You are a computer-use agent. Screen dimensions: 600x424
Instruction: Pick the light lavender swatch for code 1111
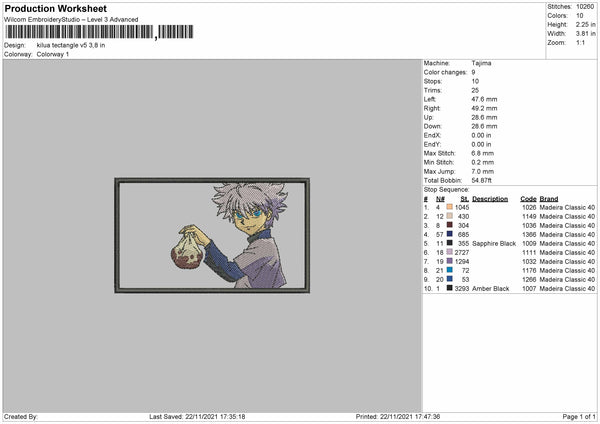point(450,252)
